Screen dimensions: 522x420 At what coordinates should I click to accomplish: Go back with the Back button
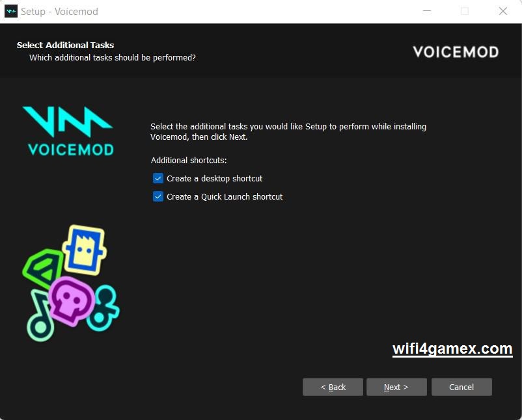(x=333, y=387)
